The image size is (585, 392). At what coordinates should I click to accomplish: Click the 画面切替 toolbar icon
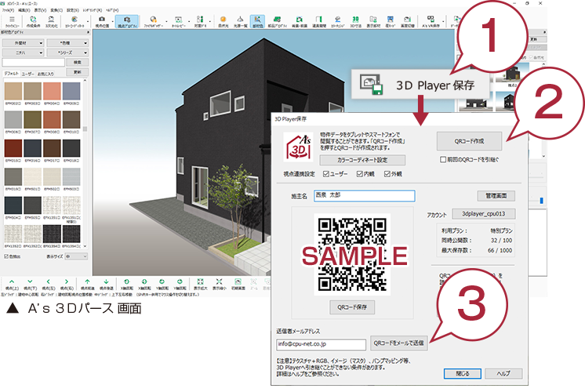(x=408, y=21)
